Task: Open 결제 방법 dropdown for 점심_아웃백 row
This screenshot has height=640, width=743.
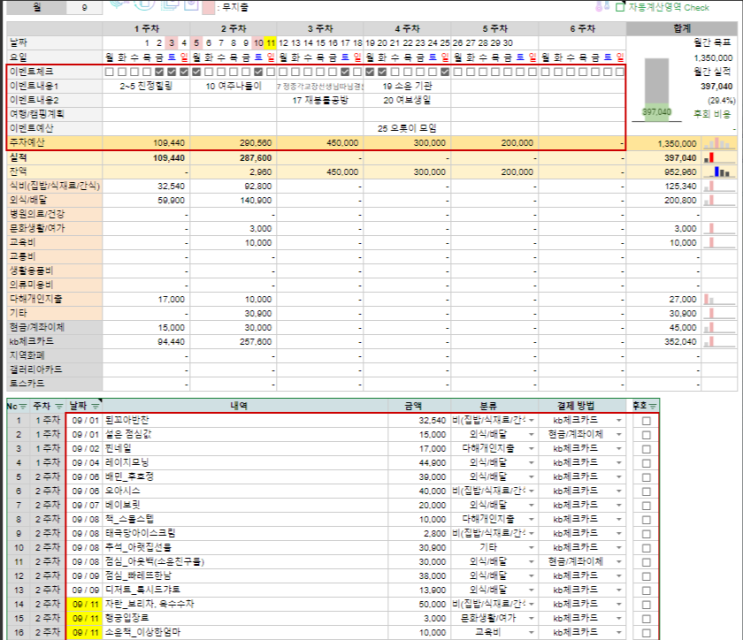Action: pyautogui.click(x=619, y=562)
